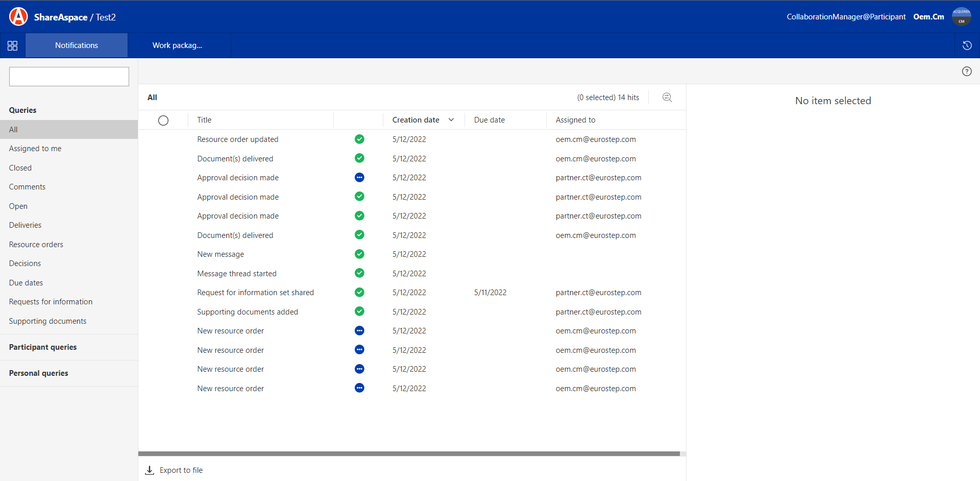Open the Request for information set shared row
The image size is (980, 481).
[255, 293]
